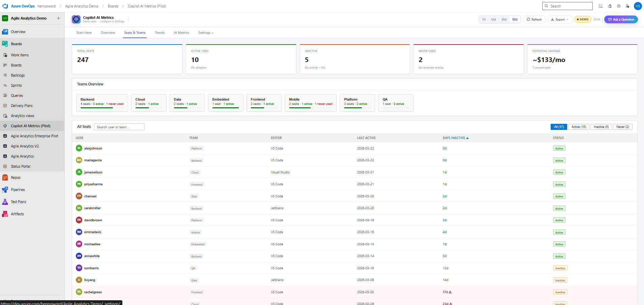The height and width of the screenshot is (305, 644).
Task: Type in the user or team search field
Action: tap(119, 127)
